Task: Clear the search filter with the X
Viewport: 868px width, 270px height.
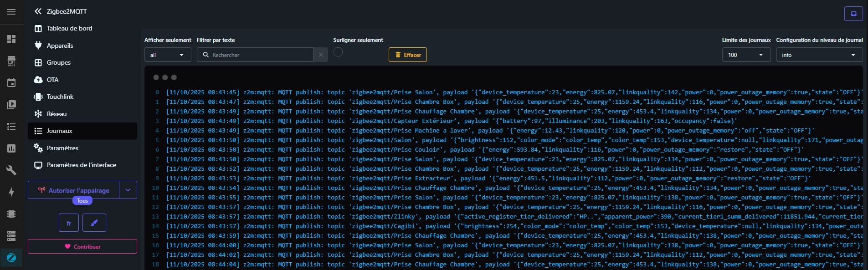Action: pos(321,55)
